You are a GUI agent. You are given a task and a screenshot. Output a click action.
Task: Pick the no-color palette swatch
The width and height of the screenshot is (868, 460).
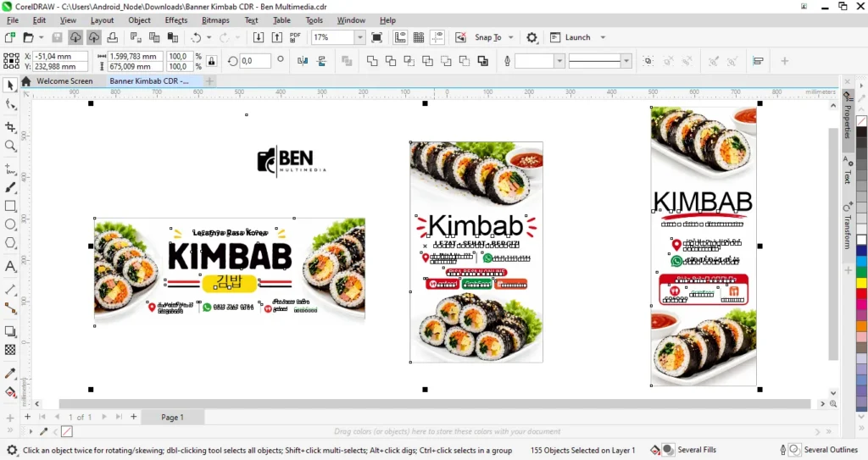pos(861,120)
